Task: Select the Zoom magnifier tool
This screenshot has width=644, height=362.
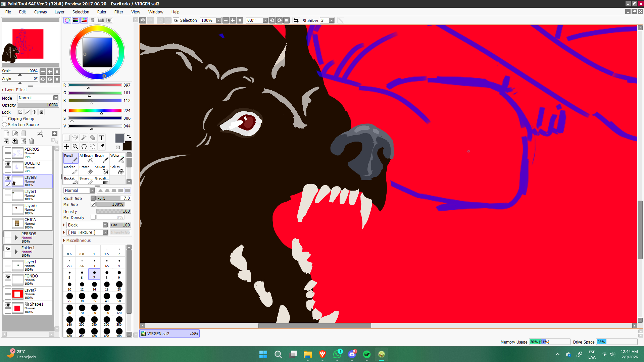Action: coord(75,147)
